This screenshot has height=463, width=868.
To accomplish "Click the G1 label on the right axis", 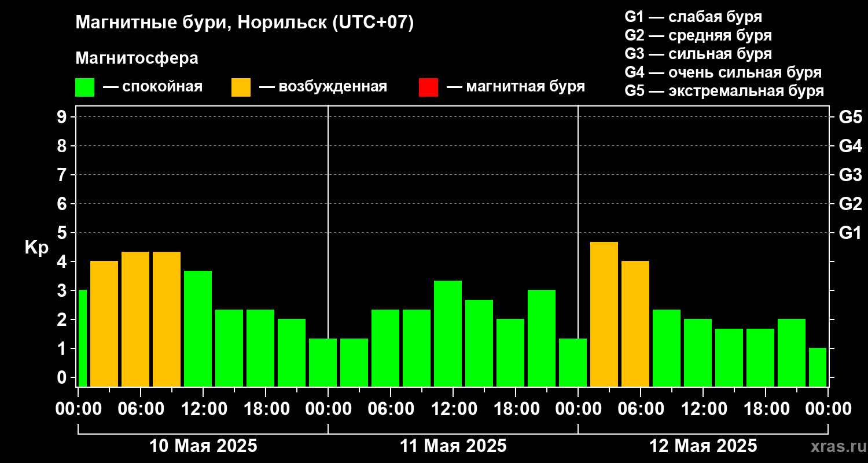I will tap(850, 233).
